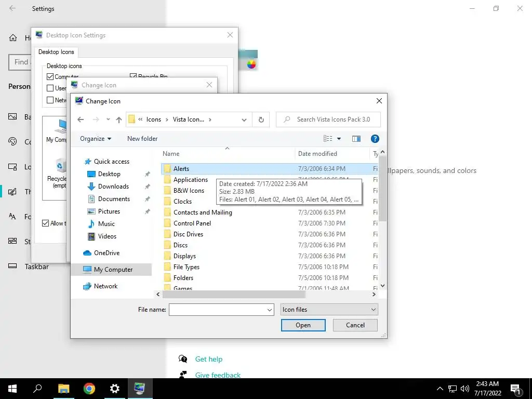The width and height of the screenshot is (532, 399).
Task: Toggle the Computer checkbox in Desktop Icon Settings
Action: (x=50, y=77)
